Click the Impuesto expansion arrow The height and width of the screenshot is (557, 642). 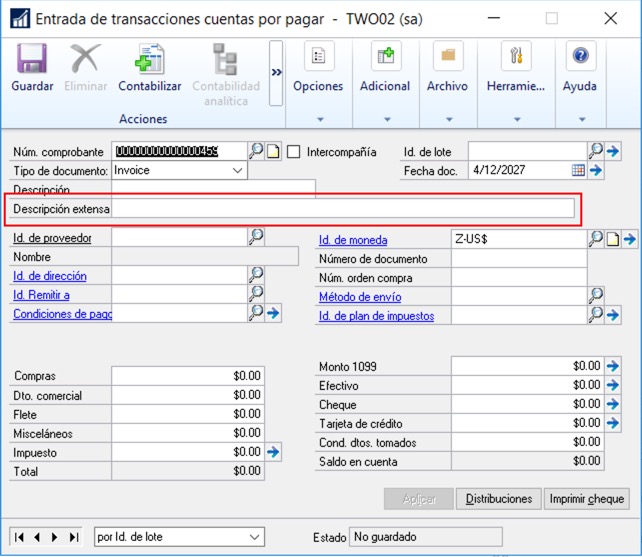(x=273, y=452)
